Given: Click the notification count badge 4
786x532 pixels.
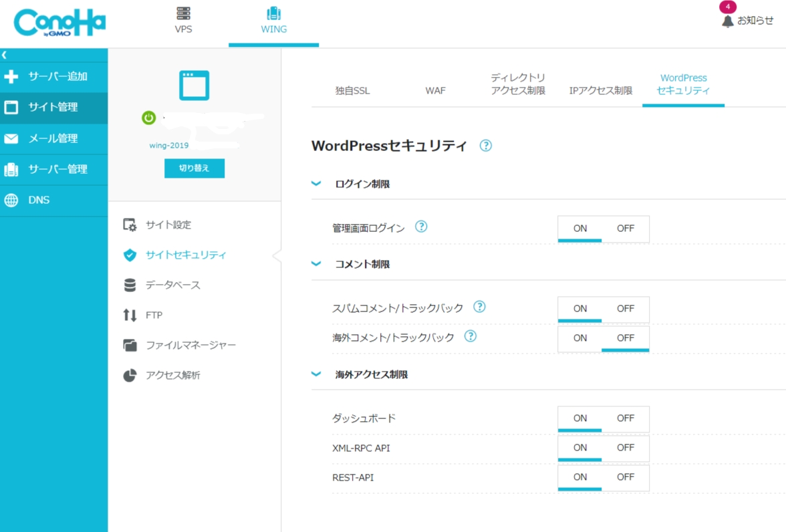Looking at the screenshot, I should [728, 7].
